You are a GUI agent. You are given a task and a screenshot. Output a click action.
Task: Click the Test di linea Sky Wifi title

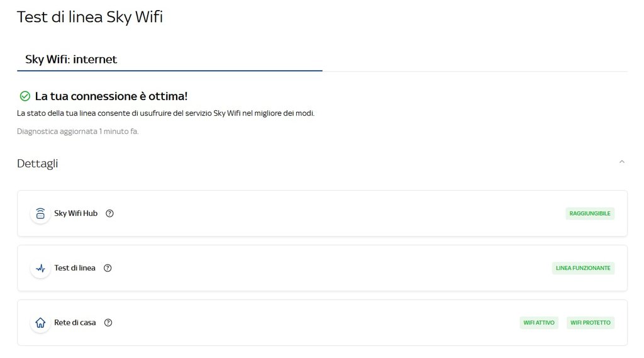[90, 17]
